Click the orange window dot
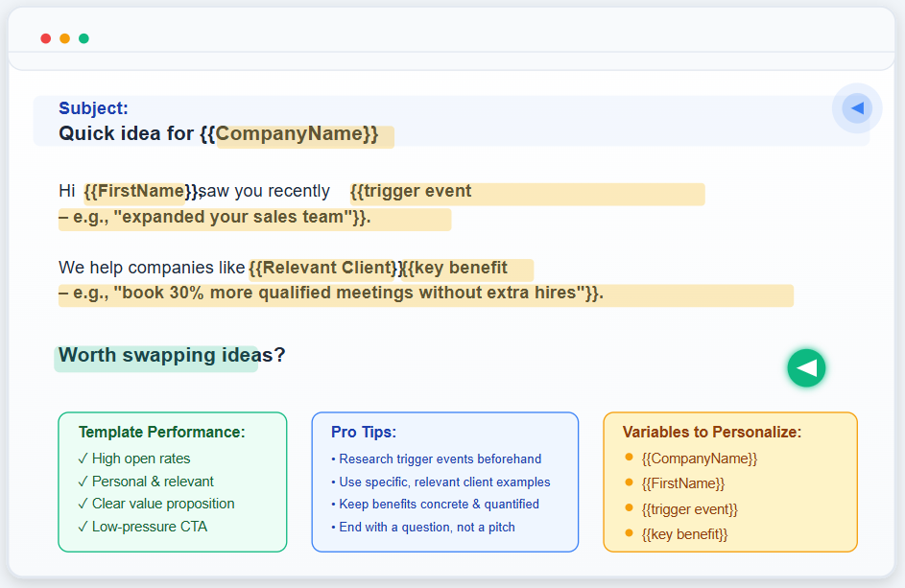This screenshot has width=905, height=588. tap(64, 38)
